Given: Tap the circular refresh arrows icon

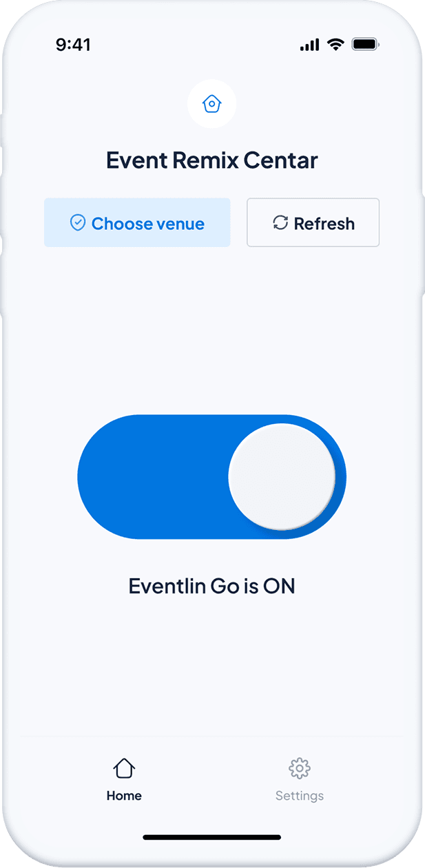Looking at the screenshot, I should (x=280, y=222).
